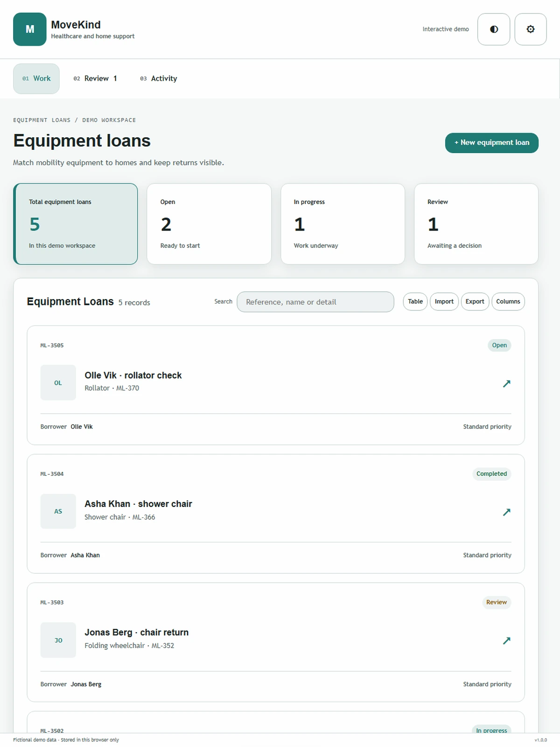The width and height of the screenshot is (560, 747).
Task: Click 'Folding wheelchair · ML-352' detail text
Action: tap(129, 646)
